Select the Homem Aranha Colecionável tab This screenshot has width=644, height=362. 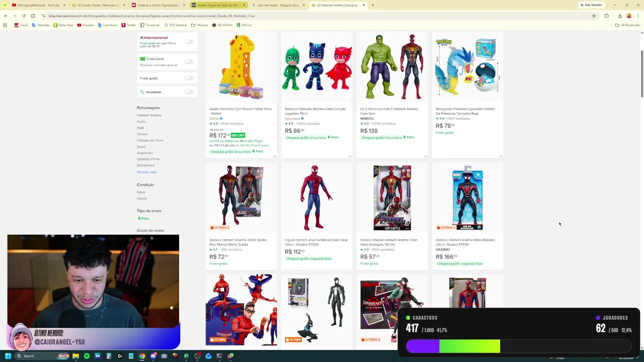coord(338,5)
